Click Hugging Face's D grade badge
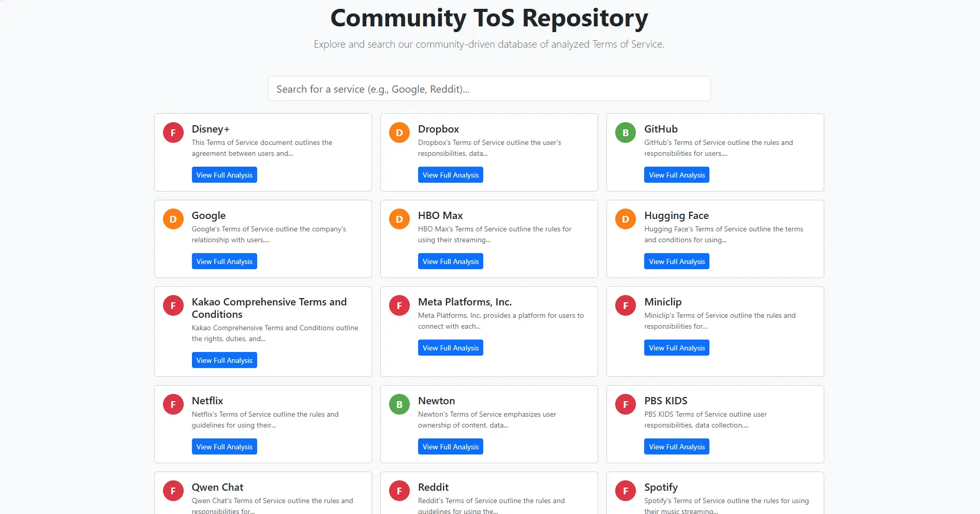980x514 pixels. pos(626,219)
